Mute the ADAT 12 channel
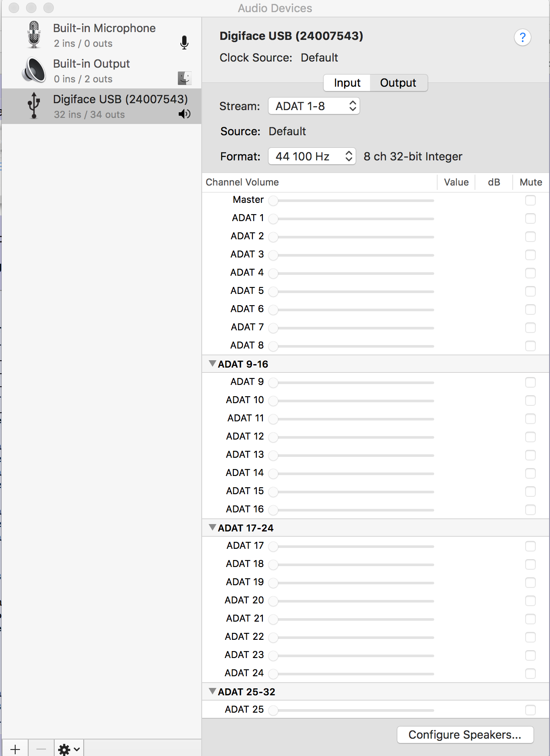 pos(530,437)
